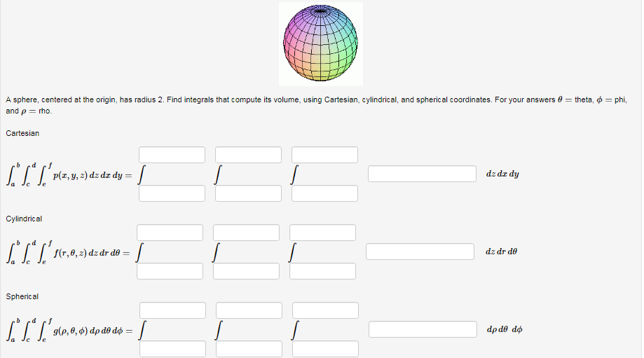Select Cartesian middle integral upper limit field
Viewport: 644px width, 358px height.
249,155
